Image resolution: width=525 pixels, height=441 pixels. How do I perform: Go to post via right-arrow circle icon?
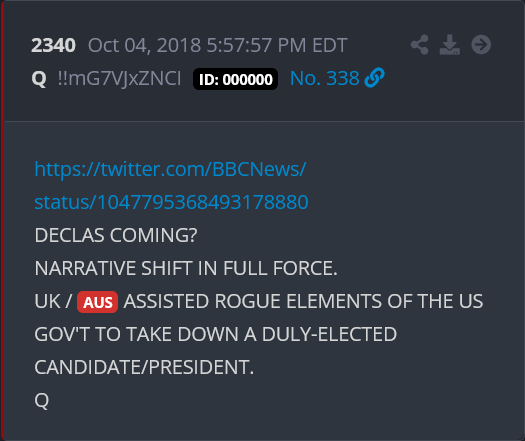[481, 45]
